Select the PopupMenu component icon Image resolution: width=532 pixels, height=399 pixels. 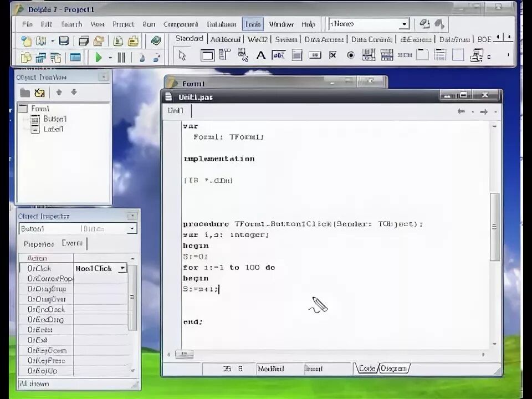243,55
